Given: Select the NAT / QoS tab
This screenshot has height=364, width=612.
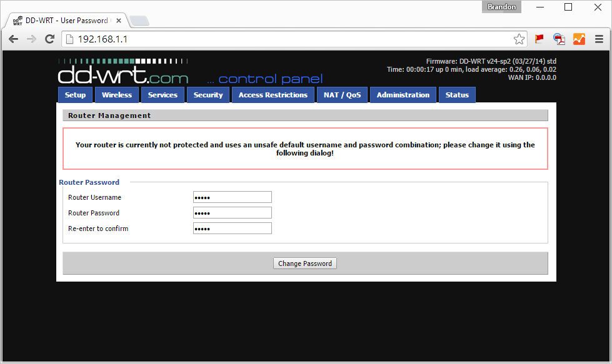Looking at the screenshot, I should 343,95.
